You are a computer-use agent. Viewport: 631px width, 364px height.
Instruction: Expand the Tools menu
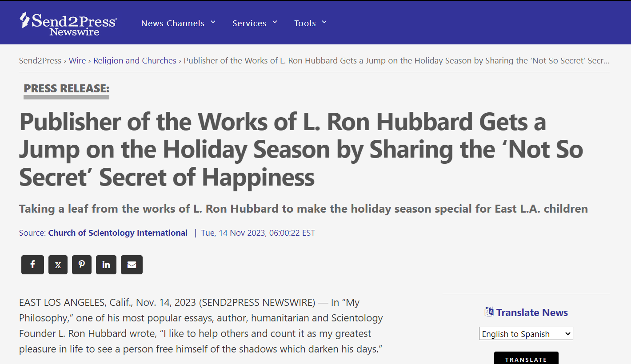point(310,23)
